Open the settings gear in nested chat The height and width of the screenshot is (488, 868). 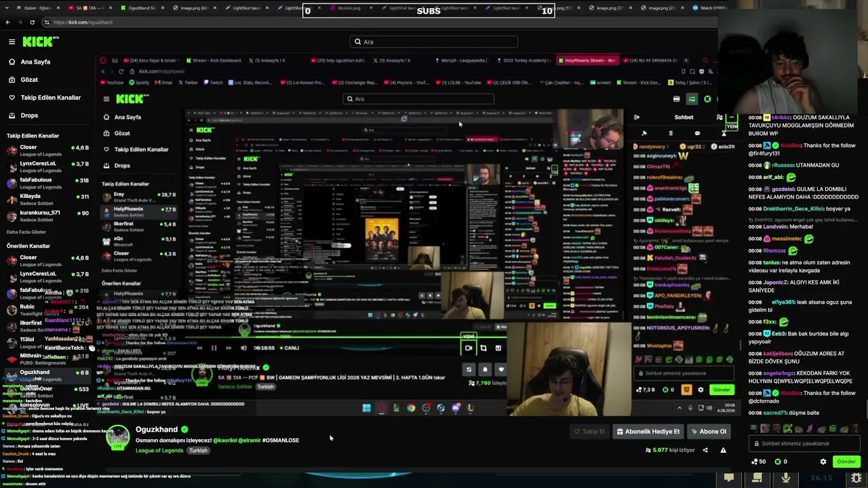tap(701, 390)
